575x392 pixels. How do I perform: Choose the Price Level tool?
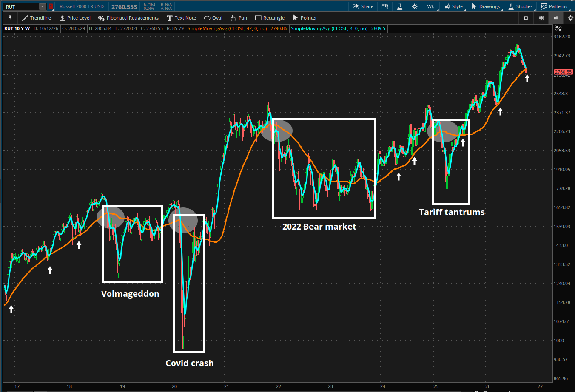tap(75, 18)
